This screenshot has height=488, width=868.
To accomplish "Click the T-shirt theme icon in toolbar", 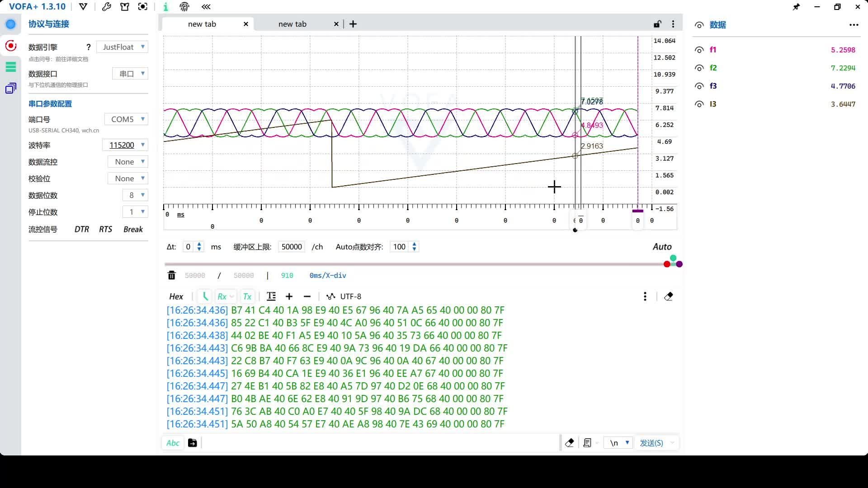I will (x=125, y=7).
